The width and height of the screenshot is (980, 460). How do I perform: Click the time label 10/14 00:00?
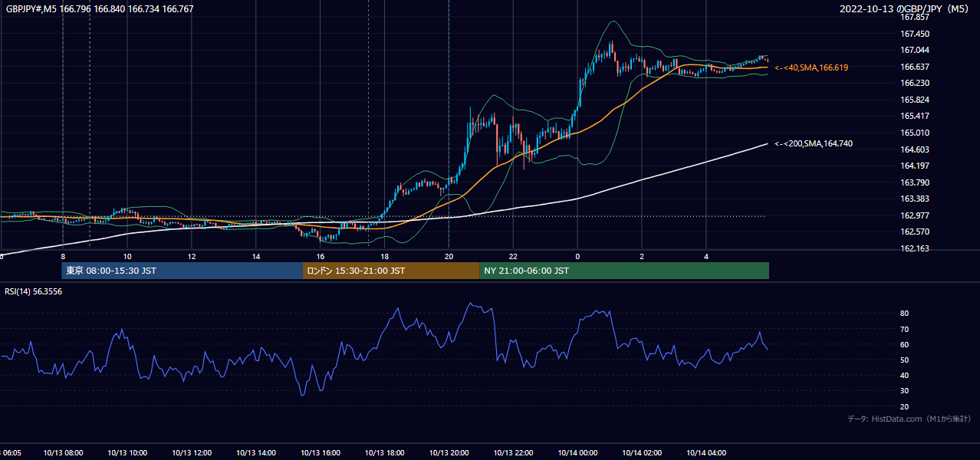coord(577,453)
